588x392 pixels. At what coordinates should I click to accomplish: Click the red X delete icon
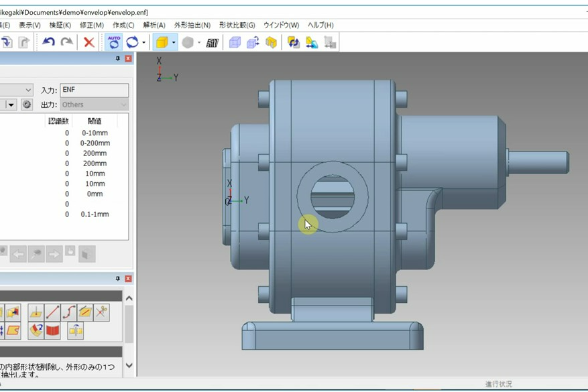(89, 42)
